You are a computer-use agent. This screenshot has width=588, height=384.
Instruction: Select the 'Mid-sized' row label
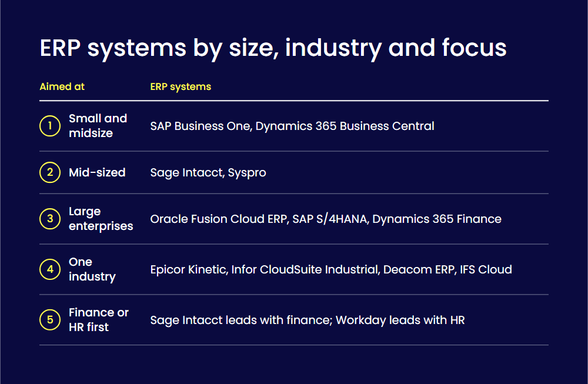pos(97,172)
